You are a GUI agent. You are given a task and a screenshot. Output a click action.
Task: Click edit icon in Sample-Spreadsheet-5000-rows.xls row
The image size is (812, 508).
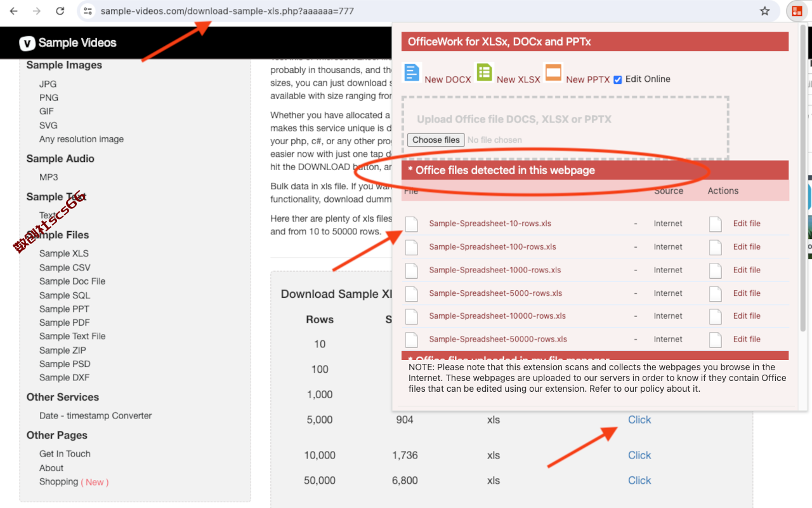716,293
